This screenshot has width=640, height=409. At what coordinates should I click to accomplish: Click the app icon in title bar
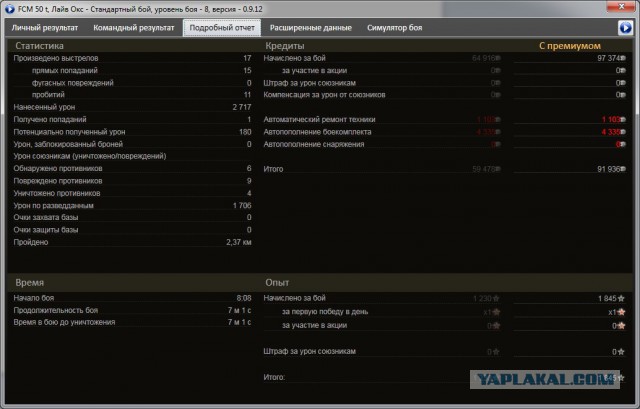[9, 9]
